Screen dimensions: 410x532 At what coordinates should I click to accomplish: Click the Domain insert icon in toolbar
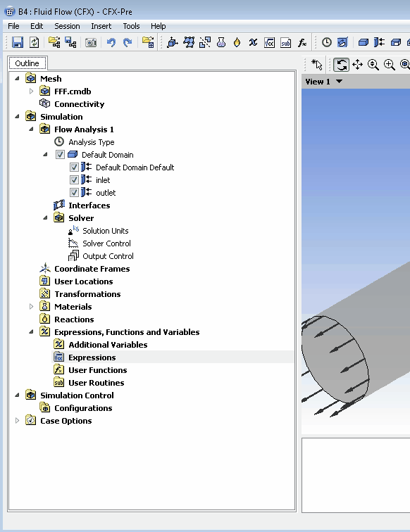pyautogui.click(x=363, y=42)
